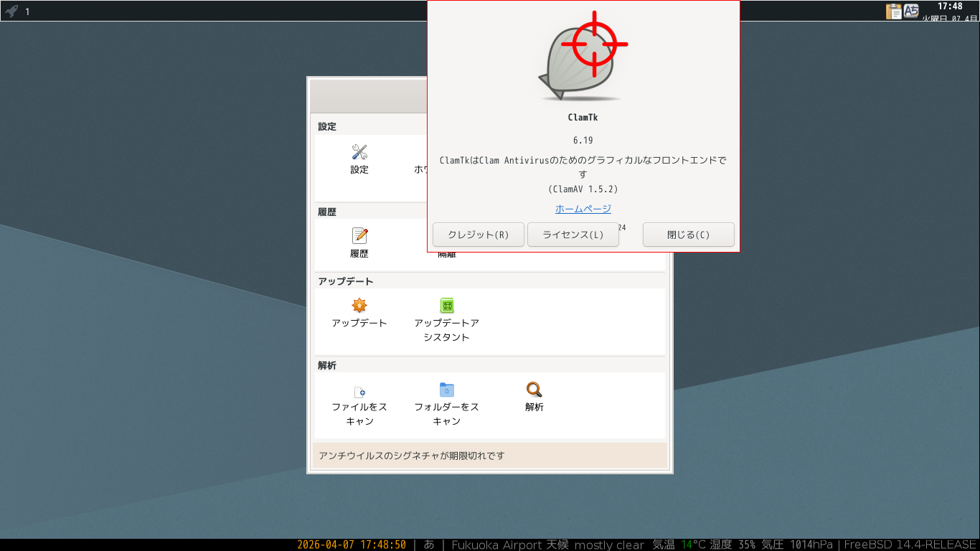Click the (ClamAV 1.5.2) version text

click(583, 189)
